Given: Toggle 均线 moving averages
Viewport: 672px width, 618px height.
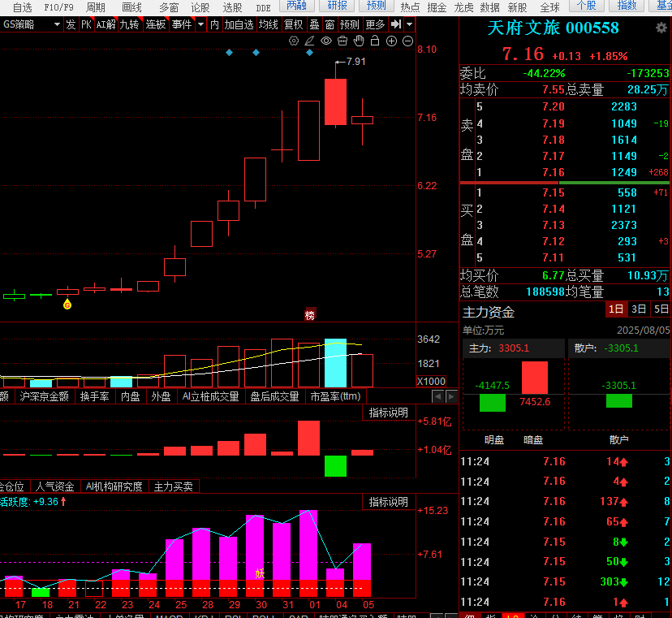Looking at the screenshot, I should 269,24.
